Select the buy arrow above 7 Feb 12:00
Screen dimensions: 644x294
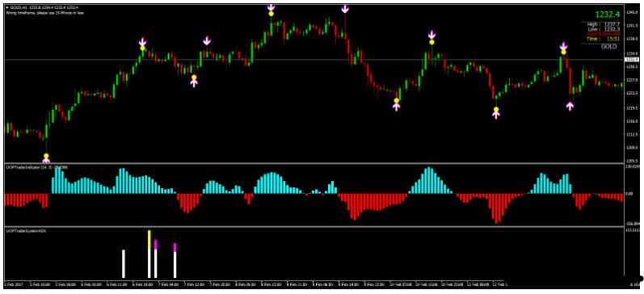click(x=194, y=82)
